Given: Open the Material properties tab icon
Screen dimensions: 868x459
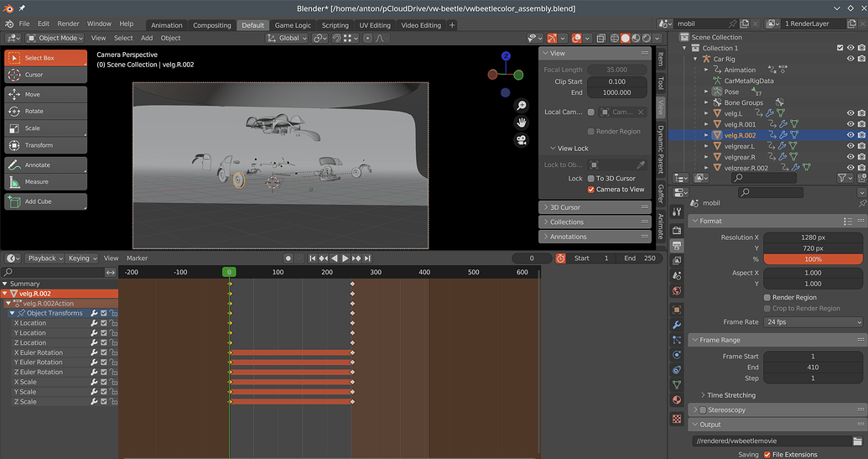Looking at the screenshot, I should 677,399.
